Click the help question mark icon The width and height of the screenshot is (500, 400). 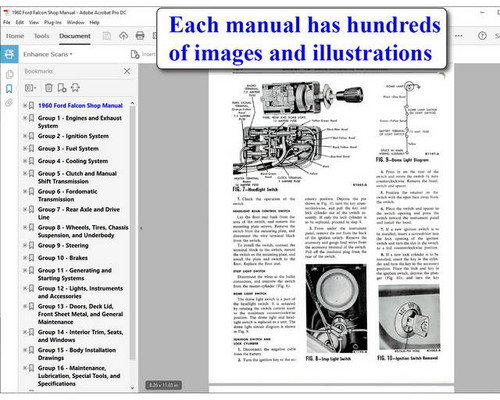tap(482, 36)
